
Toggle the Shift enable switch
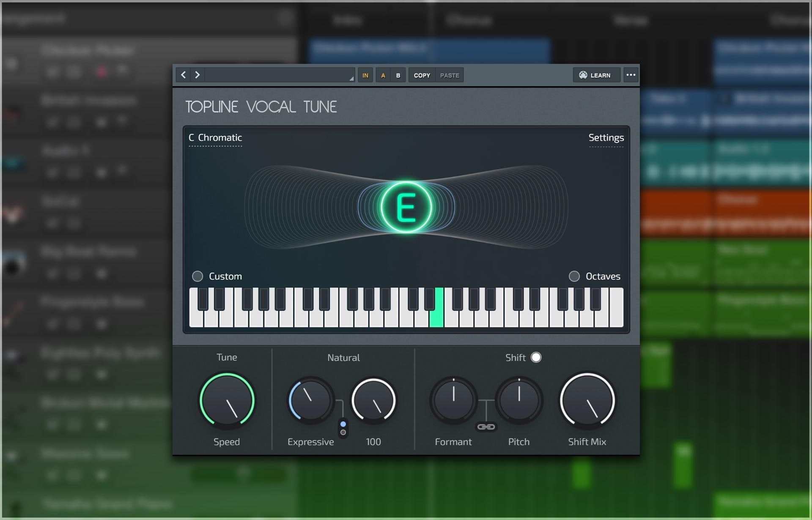point(536,357)
